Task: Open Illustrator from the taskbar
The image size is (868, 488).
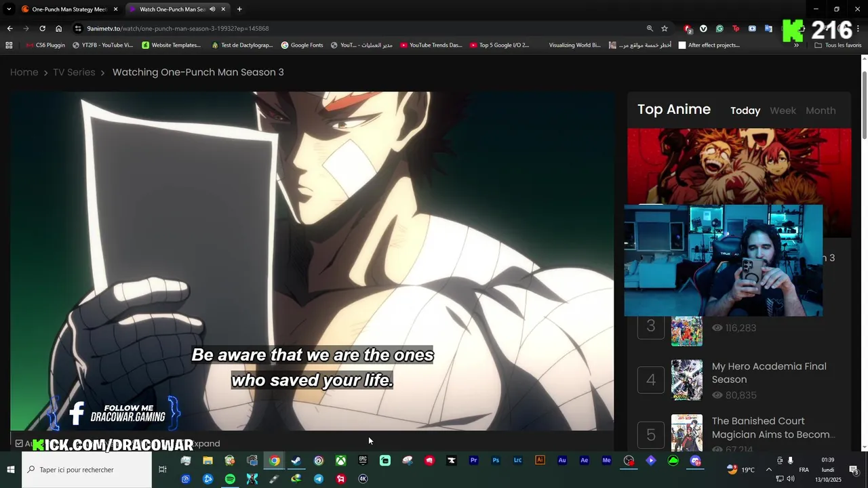Action: [x=540, y=461]
